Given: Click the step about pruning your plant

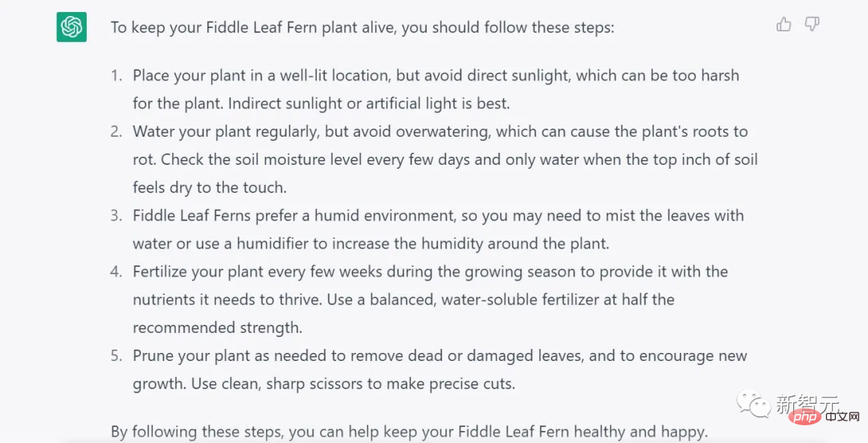Looking at the screenshot, I should click(x=440, y=356).
